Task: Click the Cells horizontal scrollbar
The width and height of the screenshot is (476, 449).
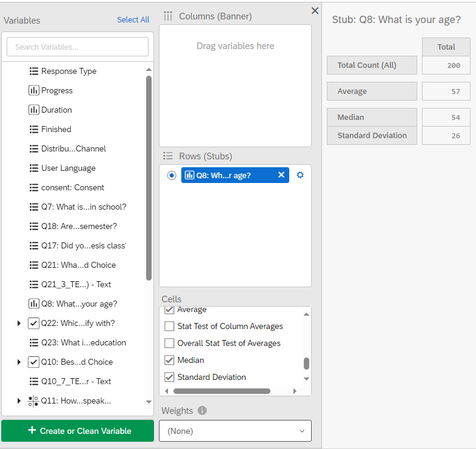Action: tap(221, 391)
